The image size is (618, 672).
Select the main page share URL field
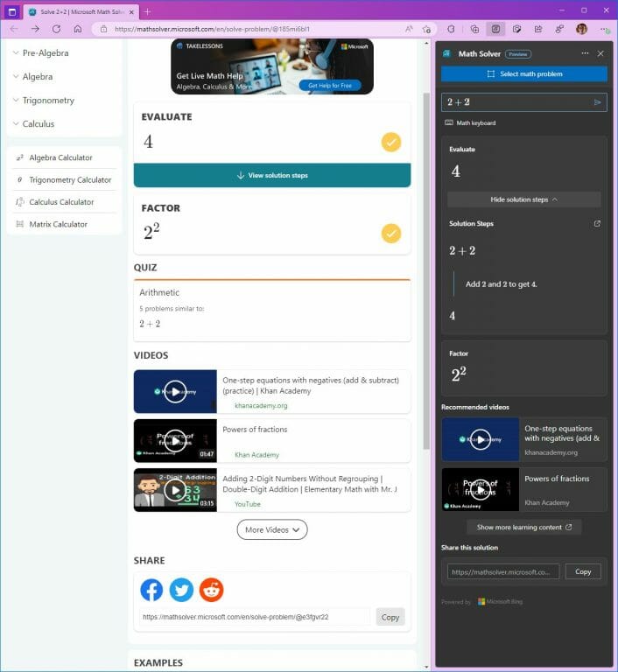pos(256,617)
